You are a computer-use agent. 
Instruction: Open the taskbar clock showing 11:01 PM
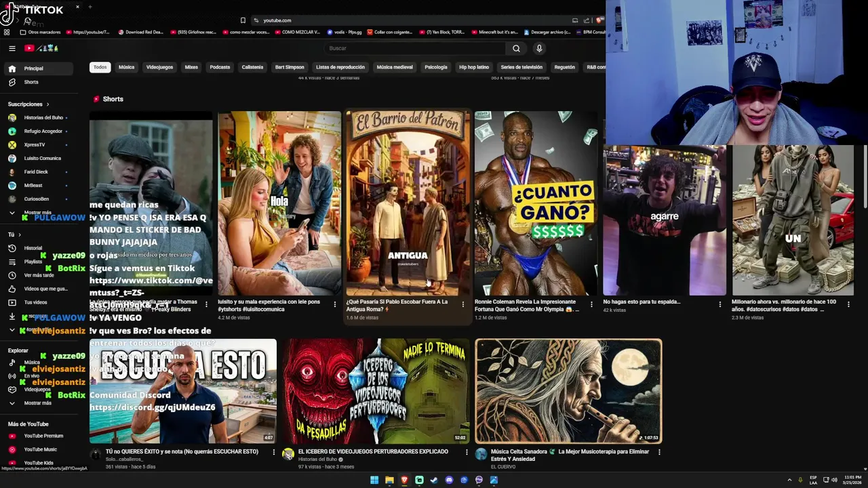[853, 480]
